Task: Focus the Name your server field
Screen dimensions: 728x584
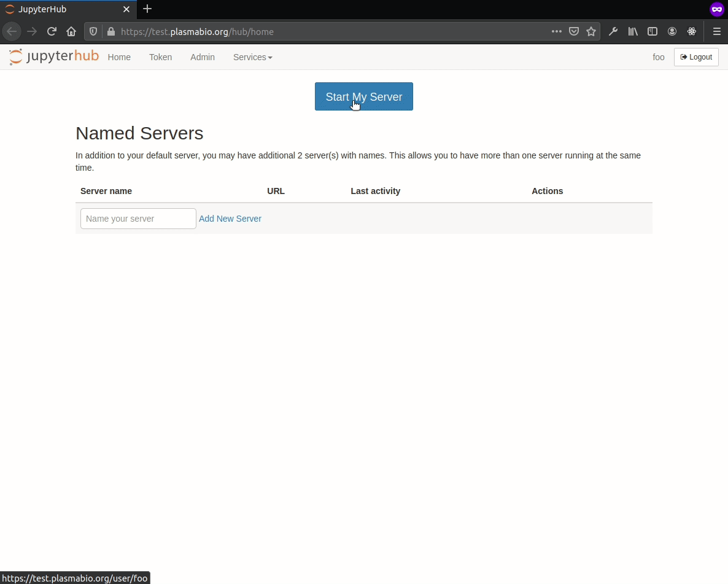Action: coord(138,219)
